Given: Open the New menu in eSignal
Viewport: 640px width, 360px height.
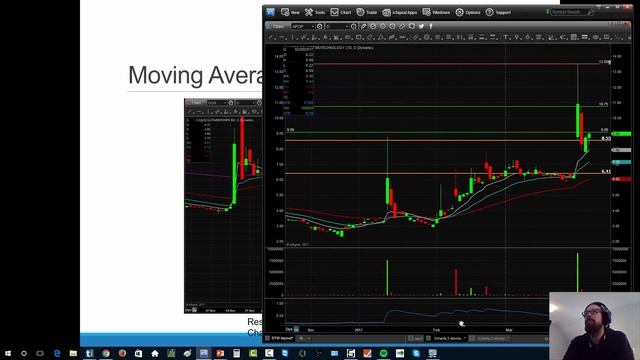Looking at the screenshot, I should coord(290,12).
